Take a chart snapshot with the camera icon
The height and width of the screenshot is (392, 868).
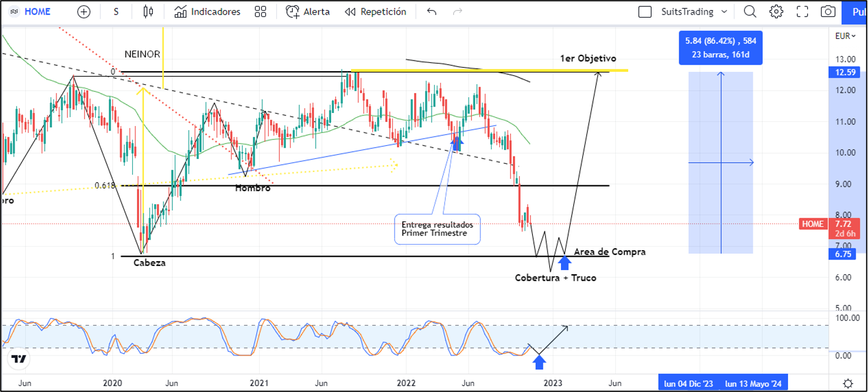828,12
